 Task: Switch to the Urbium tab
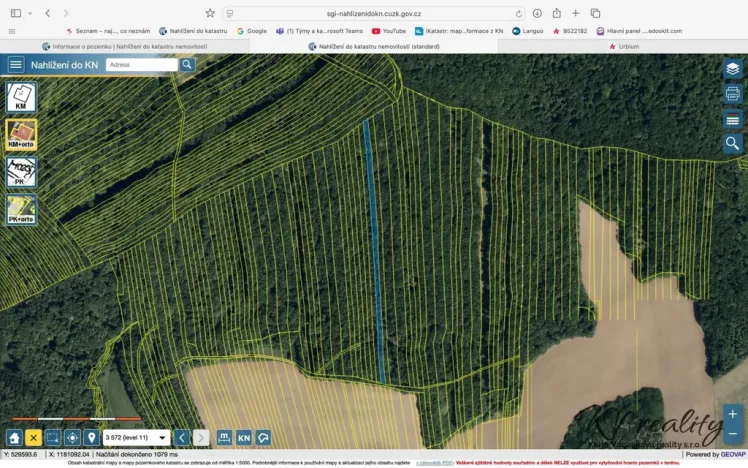(x=623, y=46)
